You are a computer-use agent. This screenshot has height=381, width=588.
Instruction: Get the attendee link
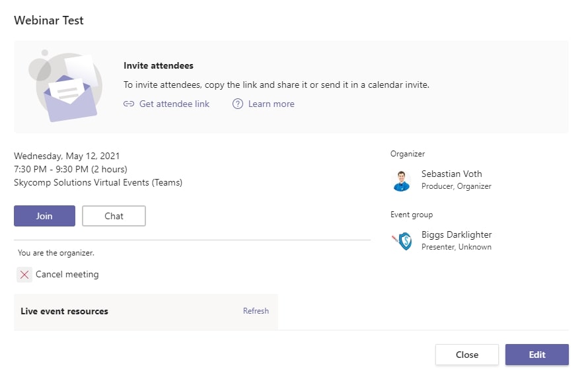click(x=174, y=104)
